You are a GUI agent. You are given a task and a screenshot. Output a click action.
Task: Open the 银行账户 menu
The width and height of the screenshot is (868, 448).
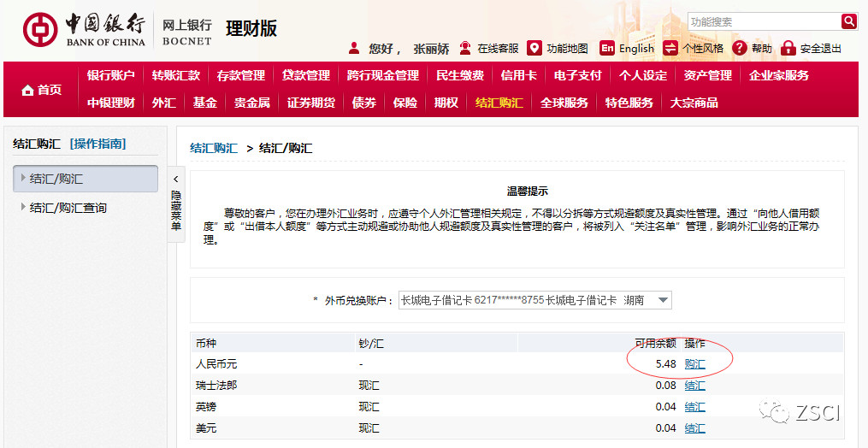[x=110, y=75]
